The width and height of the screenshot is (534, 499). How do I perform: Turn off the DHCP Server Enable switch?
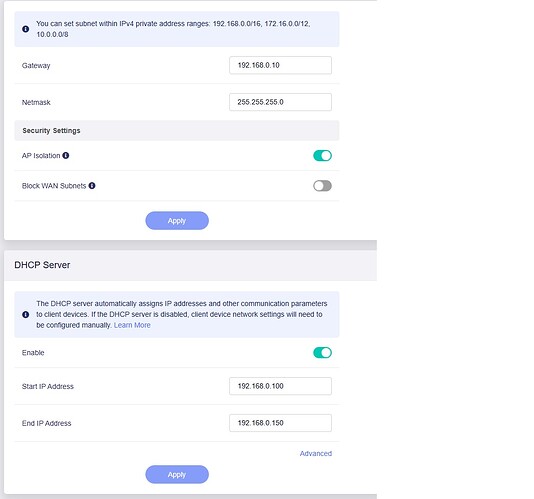[322, 353]
